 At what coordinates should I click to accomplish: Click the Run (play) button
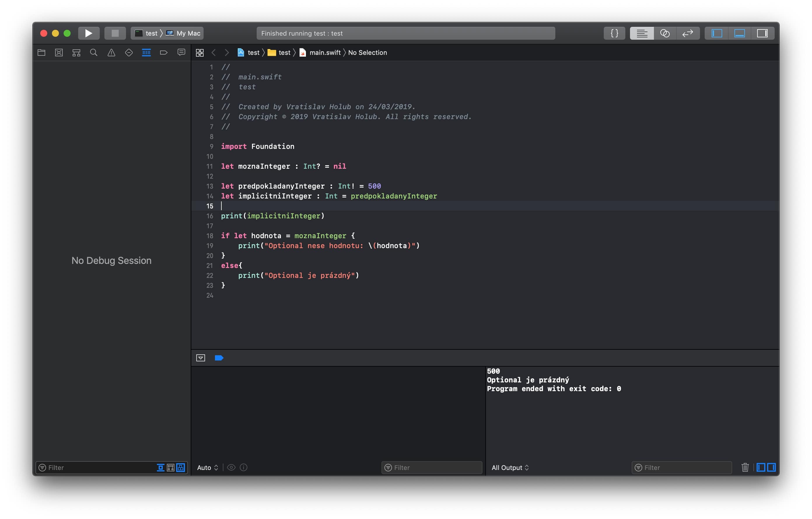pos(88,33)
